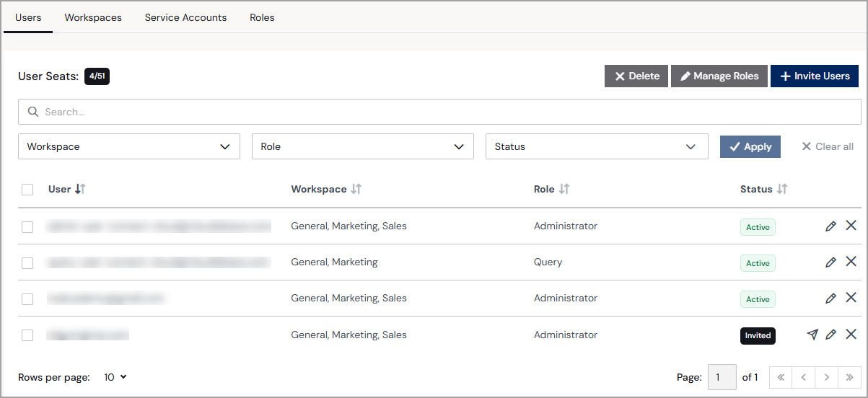Check the box for the Query user row

(27, 263)
